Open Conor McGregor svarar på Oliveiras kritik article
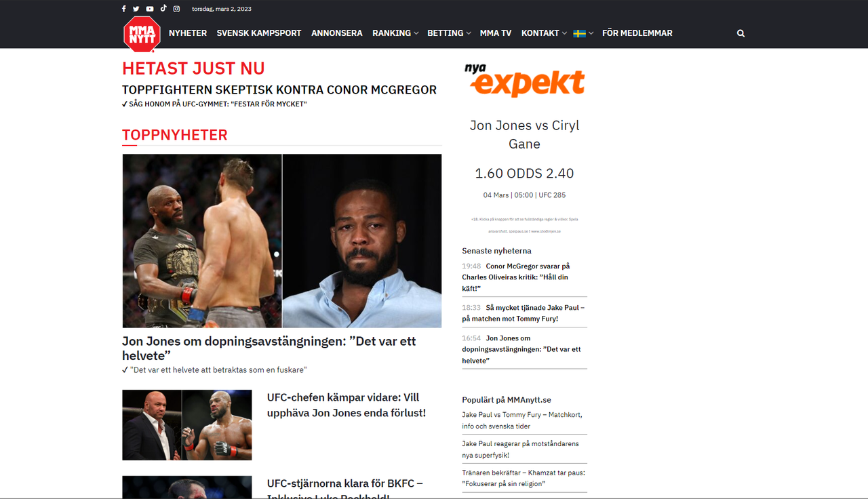The height and width of the screenshot is (499, 868). click(x=516, y=277)
